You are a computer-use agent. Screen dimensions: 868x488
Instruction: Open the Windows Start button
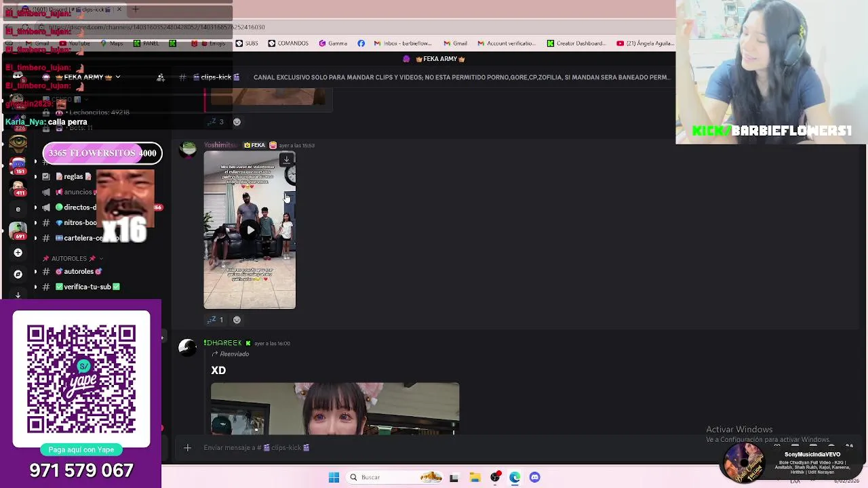pos(334,477)
